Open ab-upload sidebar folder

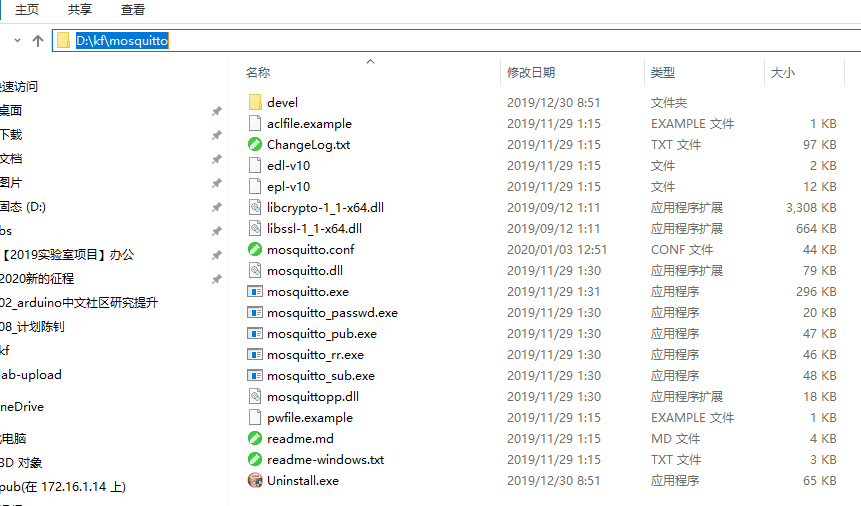coord(31,375)
